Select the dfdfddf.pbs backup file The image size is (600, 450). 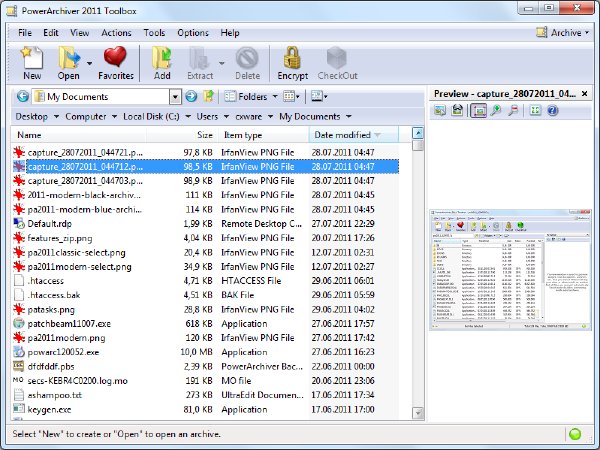[205, 367]
